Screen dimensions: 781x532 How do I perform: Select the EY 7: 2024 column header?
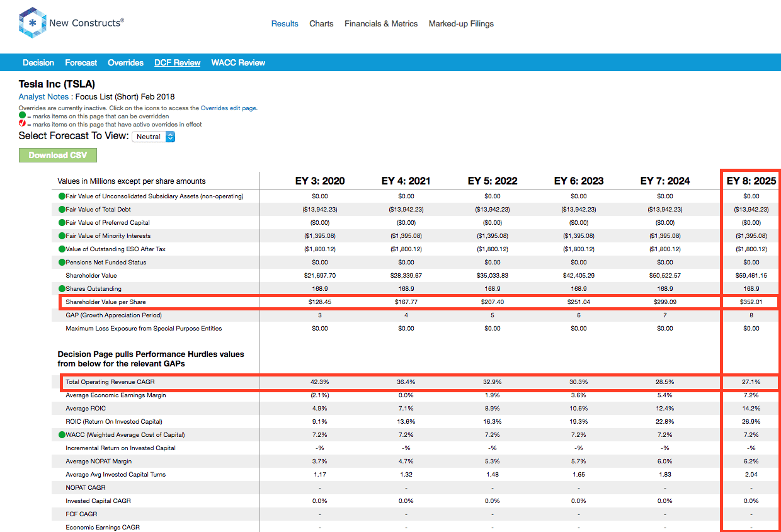pyautogui.click(x=665, y=181)
